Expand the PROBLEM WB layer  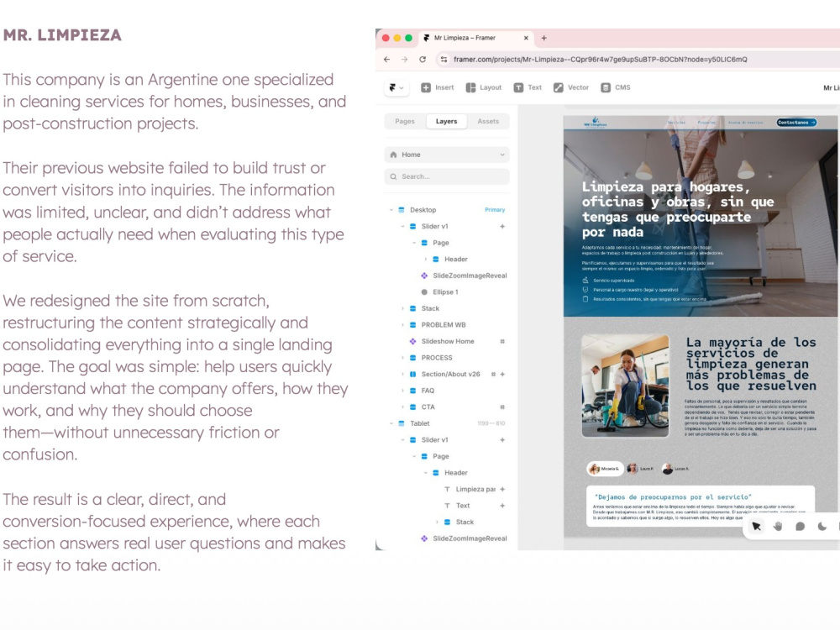click(403, 325)
